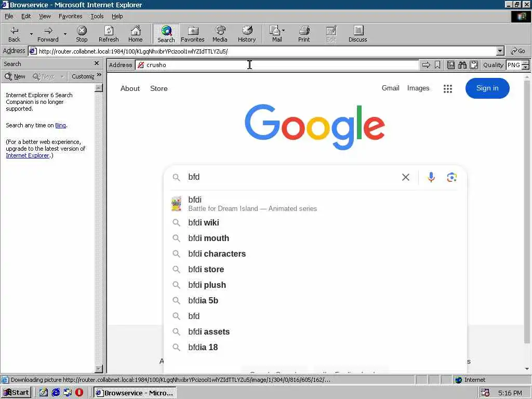Open the Gmail link
Screen dimensions: 532x399
(x=390, y=88)
